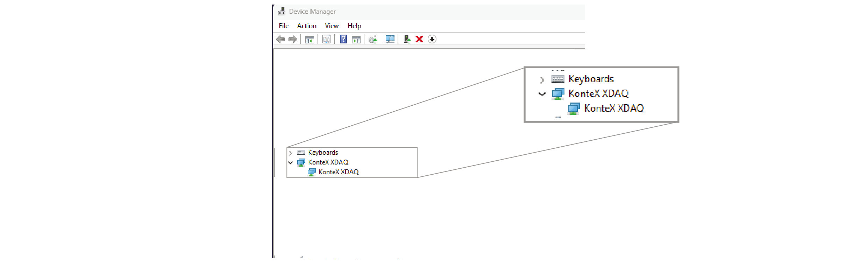
Task: Select the Keyboards label in the enlarged callout
Action: [591, 79]
